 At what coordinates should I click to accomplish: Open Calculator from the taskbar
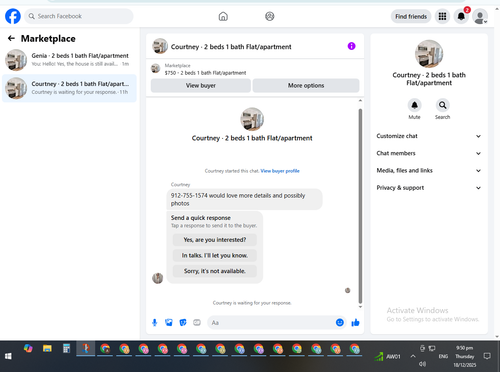[66, 349]
